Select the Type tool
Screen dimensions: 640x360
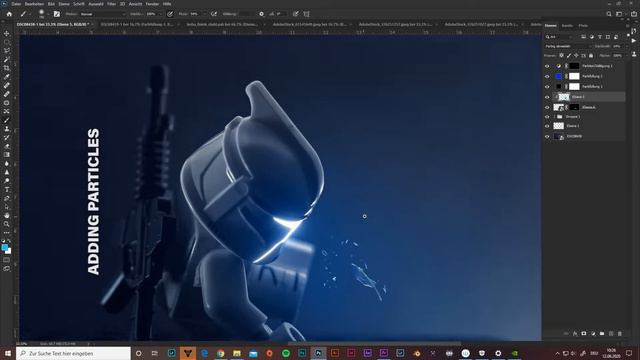[x=7, y=189]
